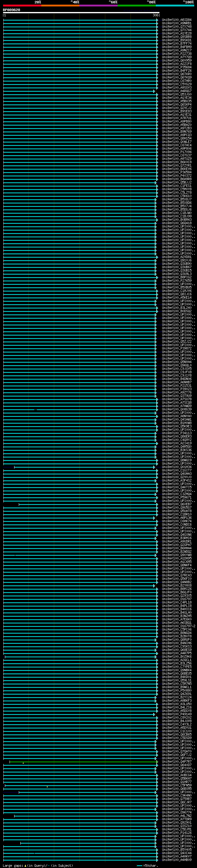The image size is (197, 868).
Task: Select hit label UniRef100_Q2VCJ2
Action: [176, 108]
